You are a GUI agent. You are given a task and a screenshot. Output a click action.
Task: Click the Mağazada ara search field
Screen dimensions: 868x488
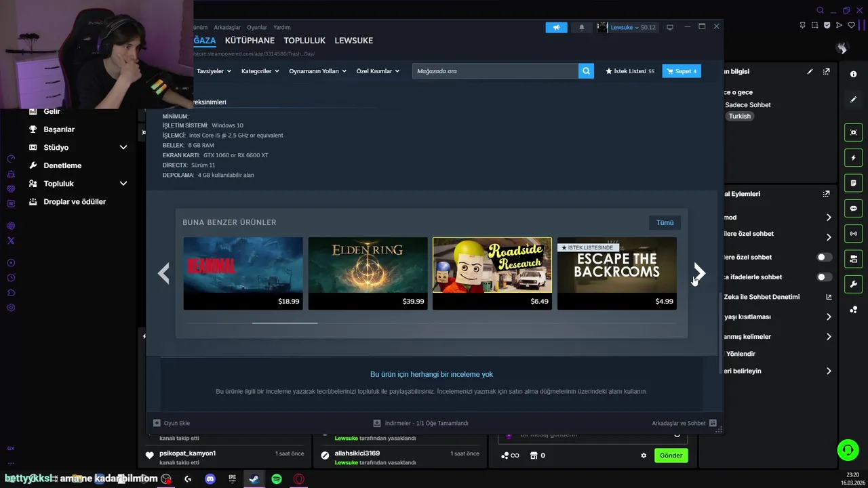pyautogui.click(x=495, y=70)
